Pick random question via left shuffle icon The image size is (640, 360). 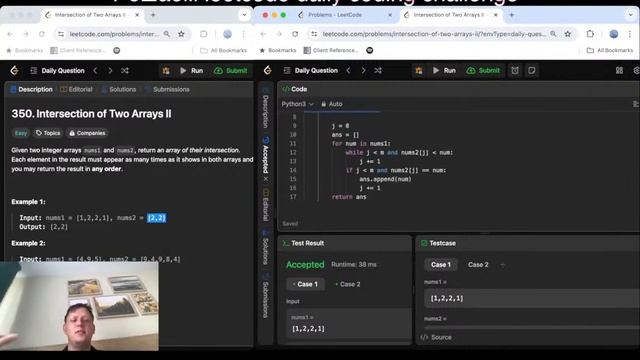tap(125, 71)
